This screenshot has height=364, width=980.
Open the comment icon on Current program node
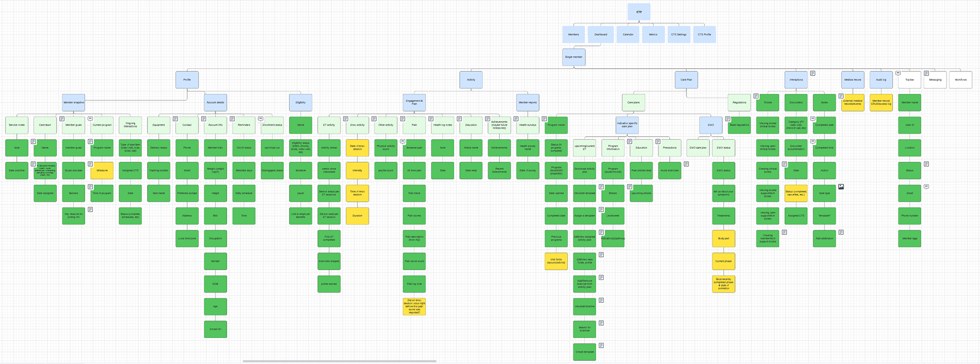90,119
